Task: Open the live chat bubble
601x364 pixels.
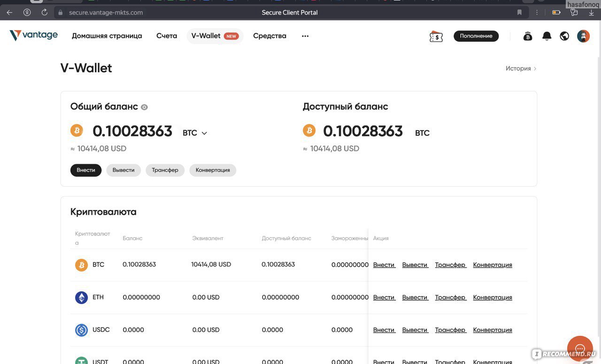Action: 580,349
